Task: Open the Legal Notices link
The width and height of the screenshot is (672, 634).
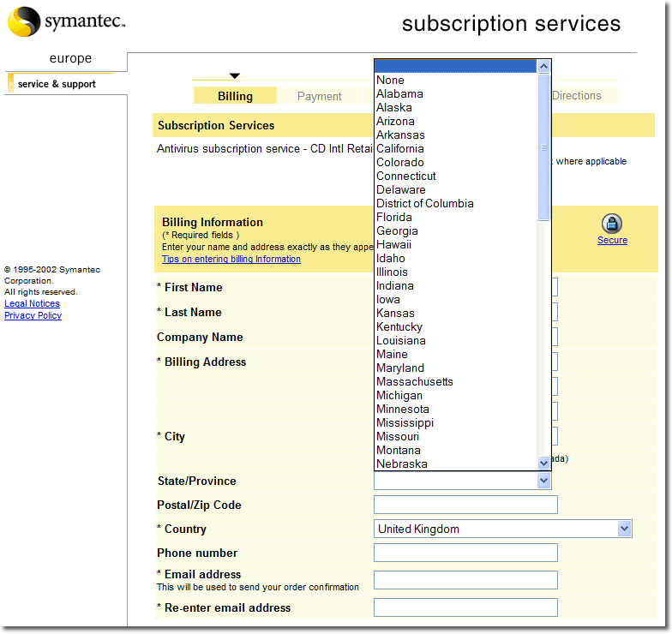Action: (x=32, y=303)
